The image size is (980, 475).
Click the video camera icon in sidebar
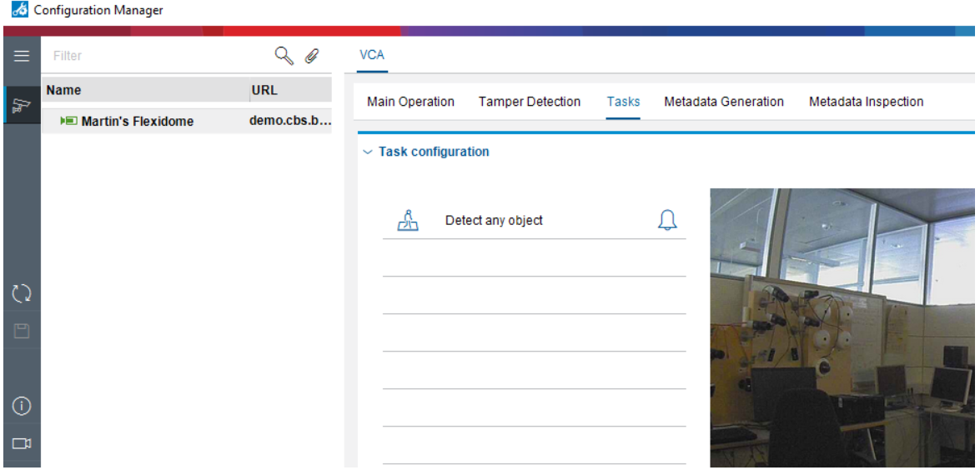tap(22, 442)
